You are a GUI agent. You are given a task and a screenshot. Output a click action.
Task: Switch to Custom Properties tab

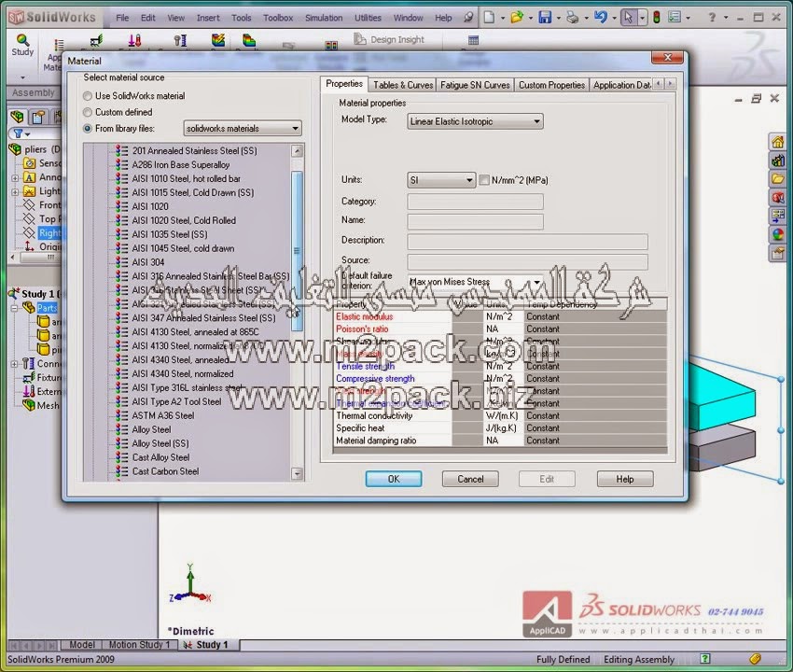pos(551,85)
